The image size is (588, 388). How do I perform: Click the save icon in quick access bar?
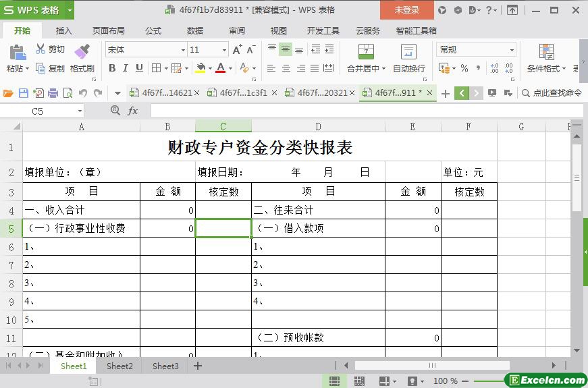(24, 93)
